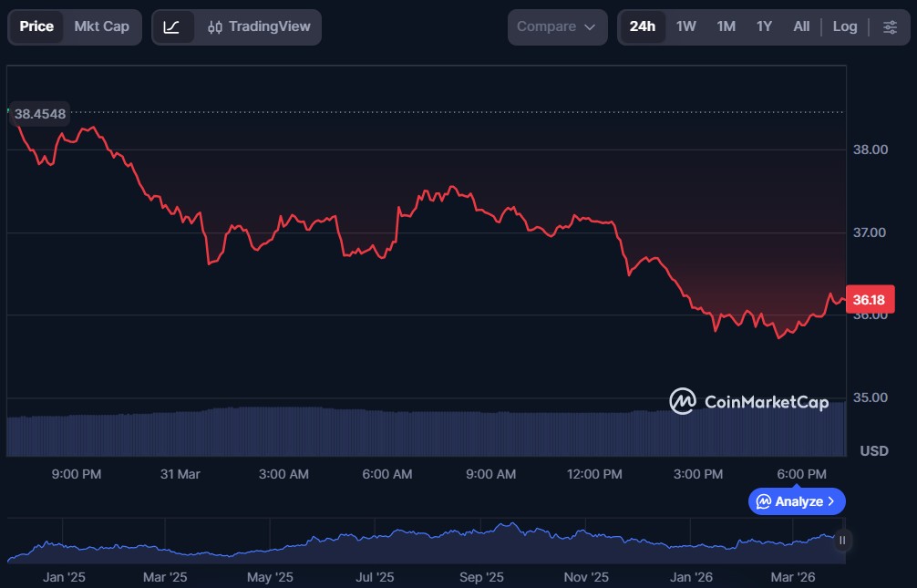Image resolution: width=917 pixels, height=588 pixels.
Task: Toggle the Log scale option
Action: click(845, 27)
